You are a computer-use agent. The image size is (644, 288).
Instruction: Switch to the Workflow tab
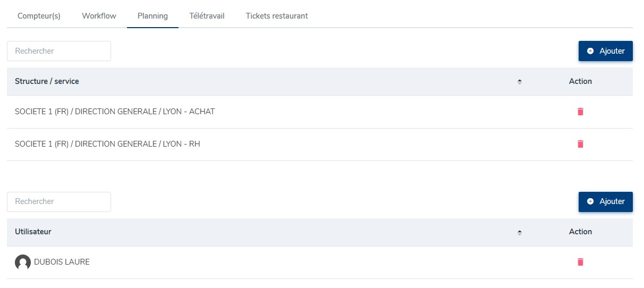coord(99,16)
